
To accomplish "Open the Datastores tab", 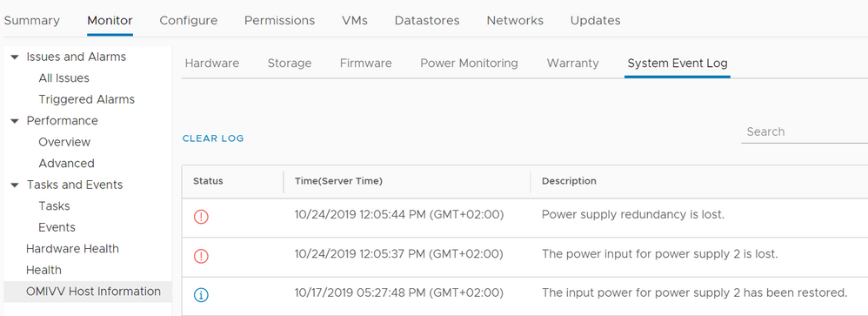I will point(427,21).
